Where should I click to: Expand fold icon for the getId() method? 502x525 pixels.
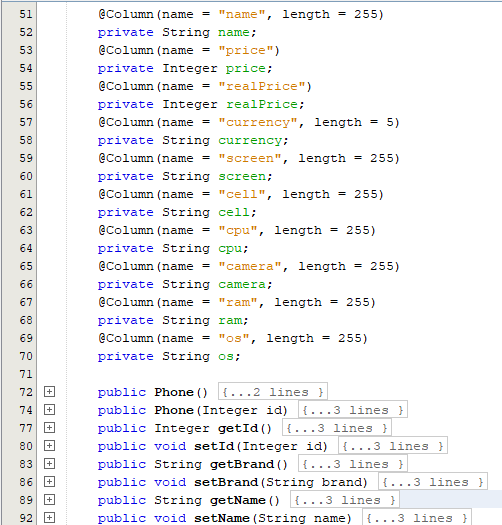49,428
